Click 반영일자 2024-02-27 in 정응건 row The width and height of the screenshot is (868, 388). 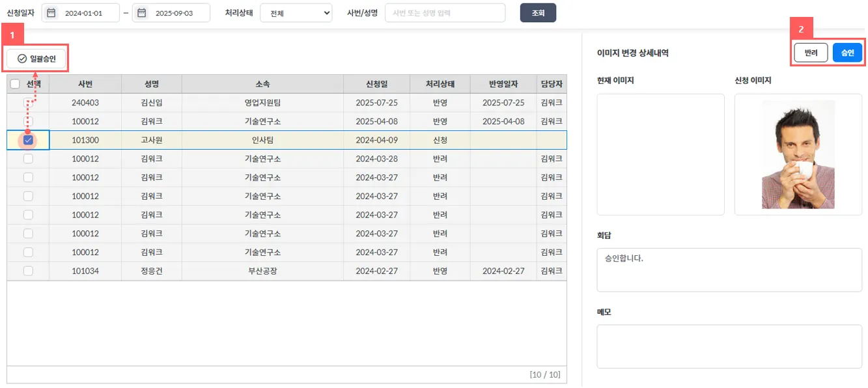[x=503, y=271]
